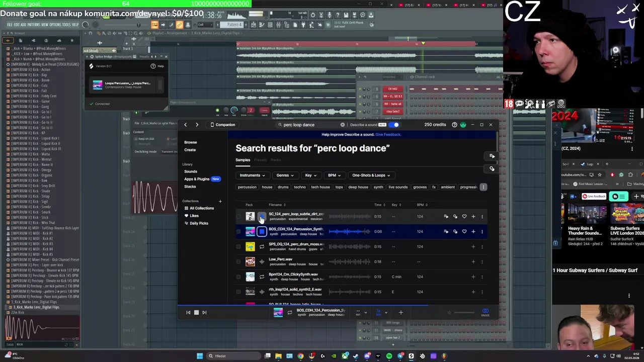The image size is (644, 362).
Task: Open play queue side tab
Action: (492, 156)
